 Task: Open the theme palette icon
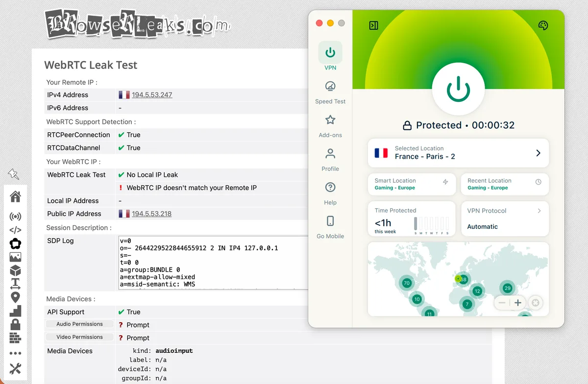point(543,25)
